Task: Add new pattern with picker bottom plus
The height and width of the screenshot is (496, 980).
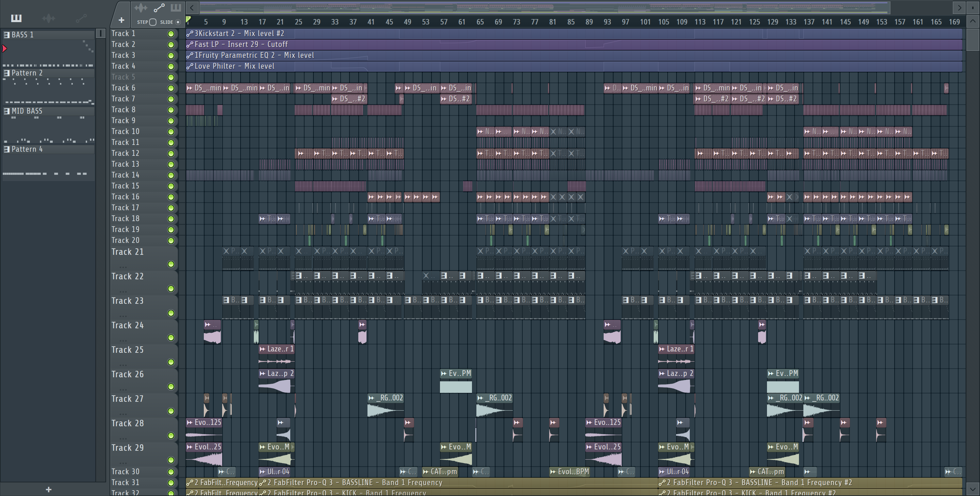Action: click(x=48, y=490)
